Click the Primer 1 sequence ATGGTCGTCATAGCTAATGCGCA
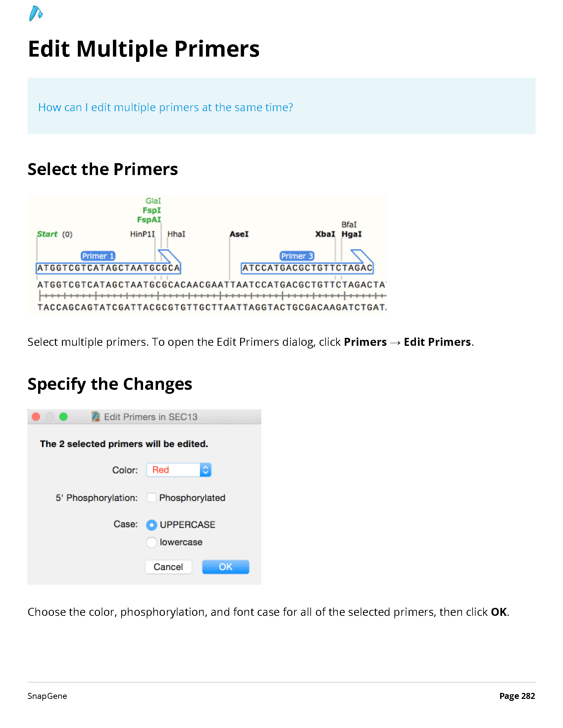Viewport: 563px width, 728px height. (108, 268)
